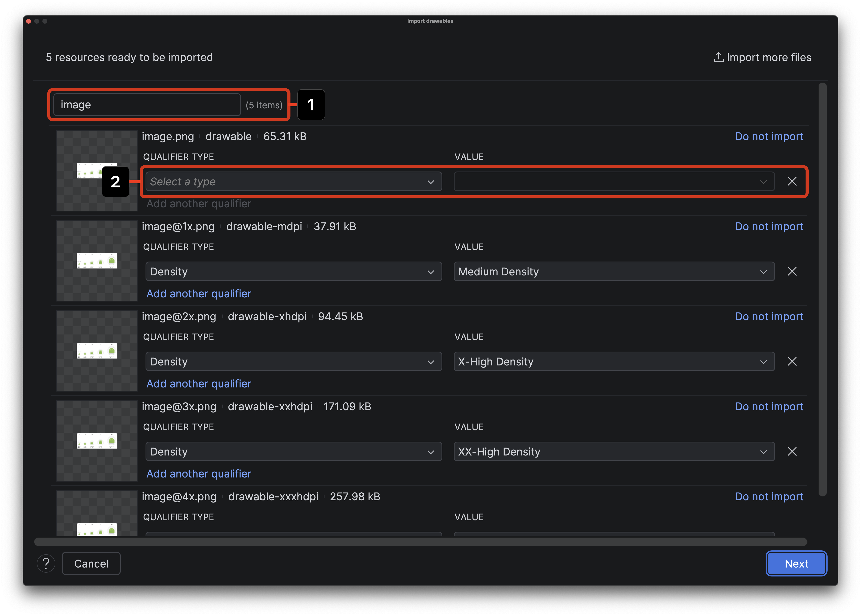Select the image.png preview thumbnail
Viewport: 861px width, 616px height.
(x=97, y=171)
